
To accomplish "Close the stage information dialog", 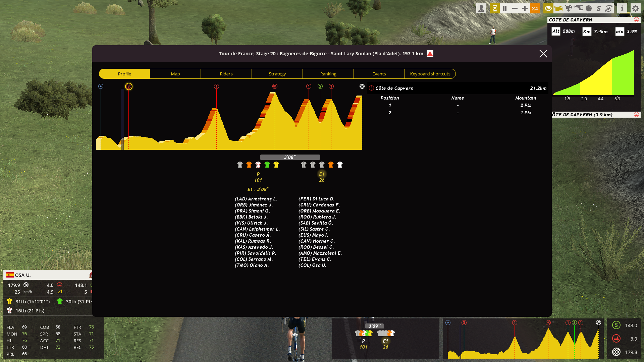I will [543, 54].
